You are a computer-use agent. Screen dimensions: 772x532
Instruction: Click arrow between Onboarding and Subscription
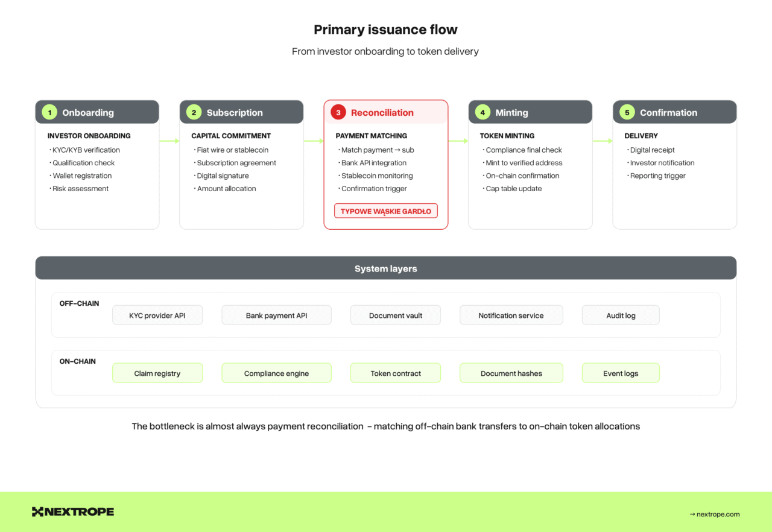[169, 141]
